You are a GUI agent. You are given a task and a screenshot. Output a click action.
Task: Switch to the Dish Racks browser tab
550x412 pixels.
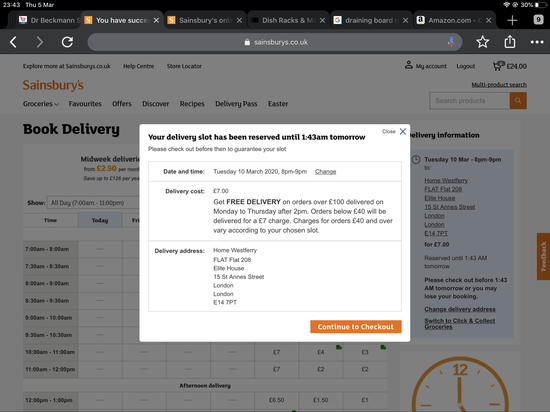(289, 20)
